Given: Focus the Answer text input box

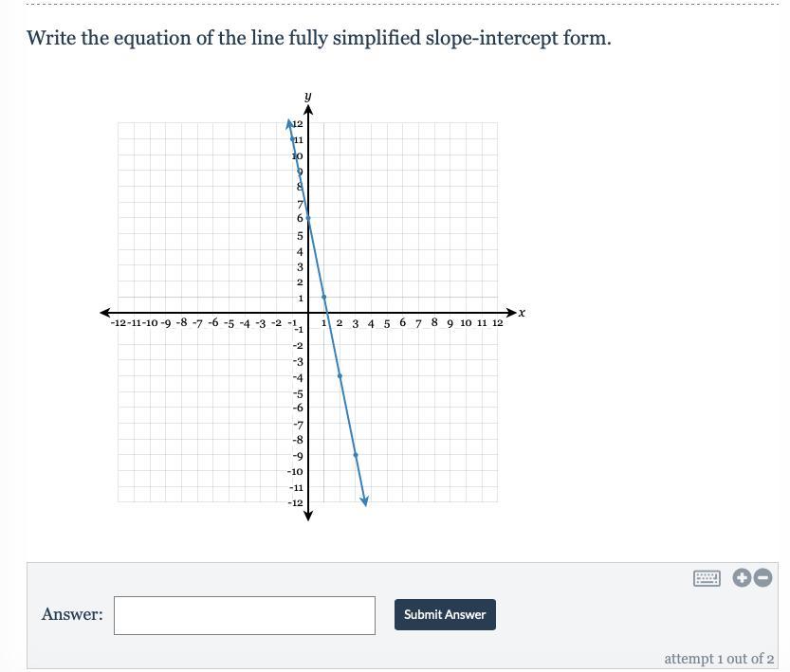Looking at the screenshot, I should (x=245, y=615).
